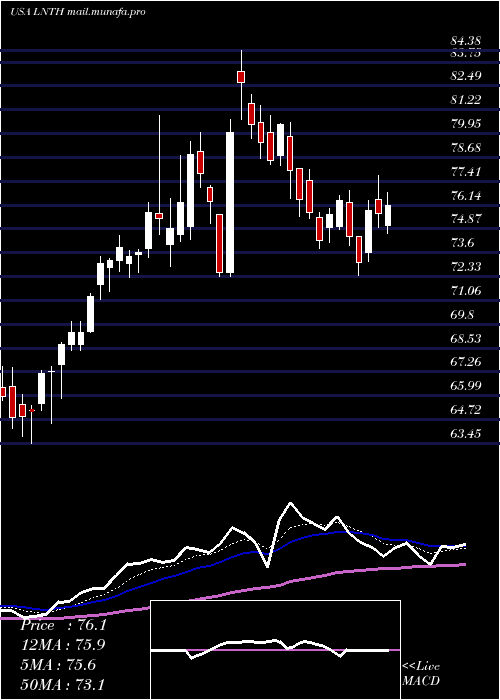Select the 71.06 price axis label
This screenshot has width=500, height=700.
(x=466, y=291)
